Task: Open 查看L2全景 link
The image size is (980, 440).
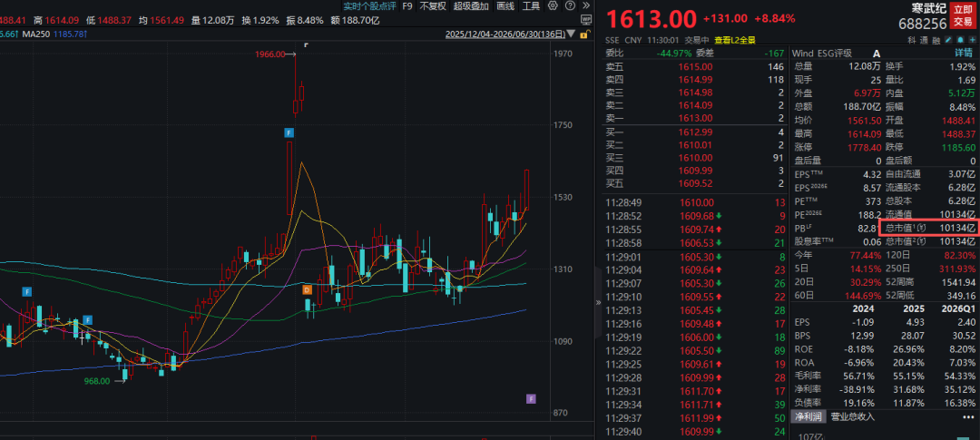Action: [734, 40]
